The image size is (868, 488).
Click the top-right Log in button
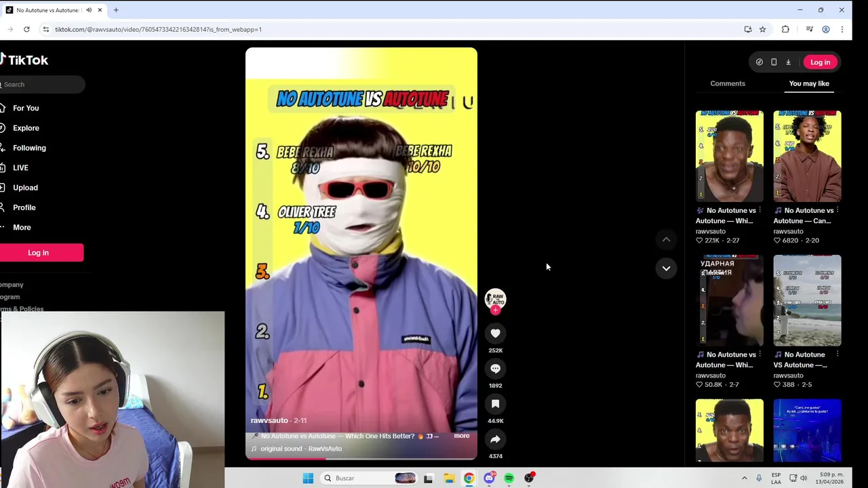coord(820,62)
